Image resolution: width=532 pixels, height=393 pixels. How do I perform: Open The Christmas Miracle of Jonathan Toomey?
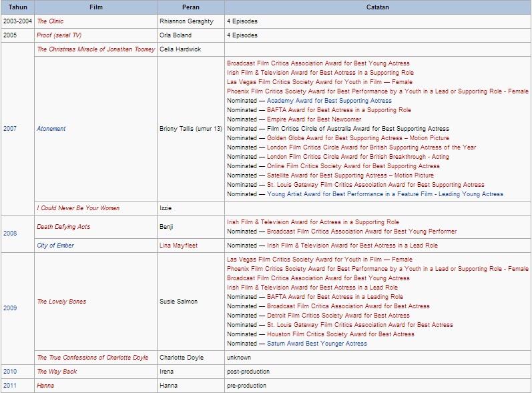[95, 49]
